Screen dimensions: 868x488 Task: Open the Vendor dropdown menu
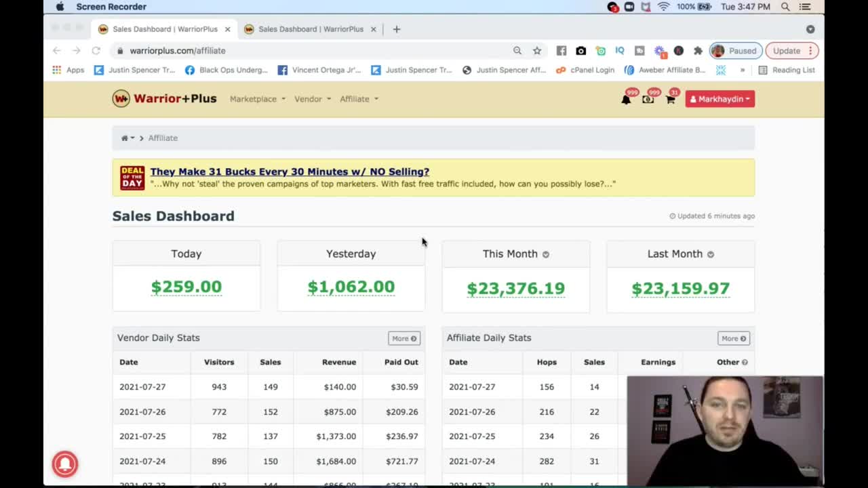313,99
